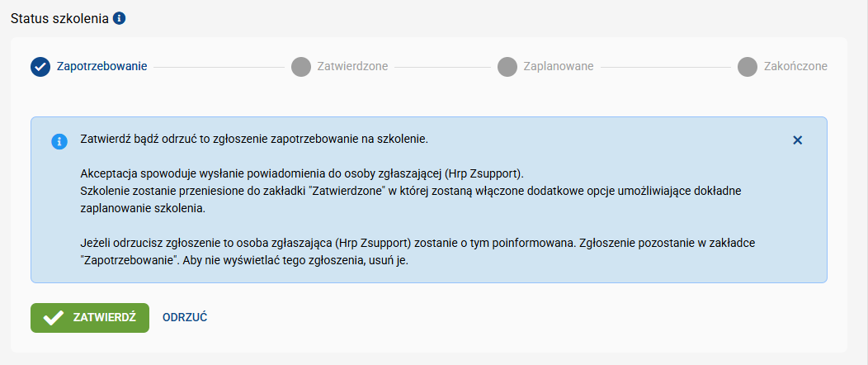Click the gray circle before Zakończone
Image resolution: width=868 pixels, height=365 pixels.
(748, 66)
